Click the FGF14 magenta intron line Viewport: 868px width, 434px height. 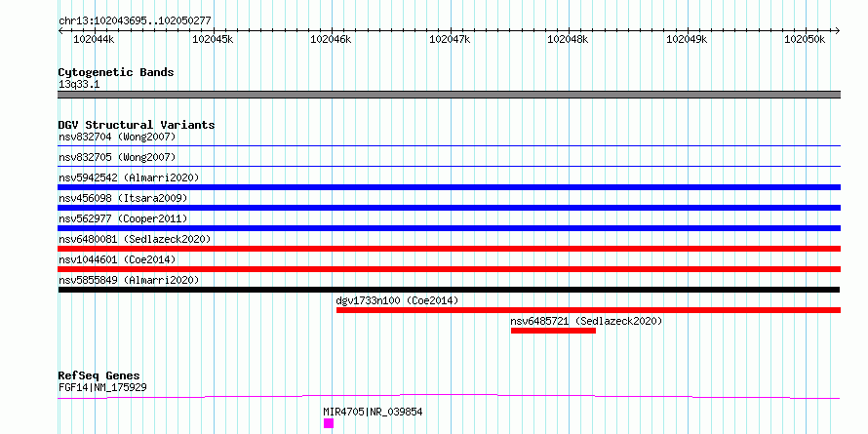click(x=449, y=396)
